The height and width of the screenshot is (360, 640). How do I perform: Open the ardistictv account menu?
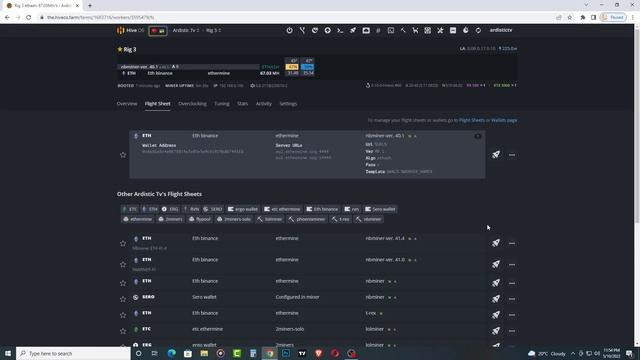(501, 30)
